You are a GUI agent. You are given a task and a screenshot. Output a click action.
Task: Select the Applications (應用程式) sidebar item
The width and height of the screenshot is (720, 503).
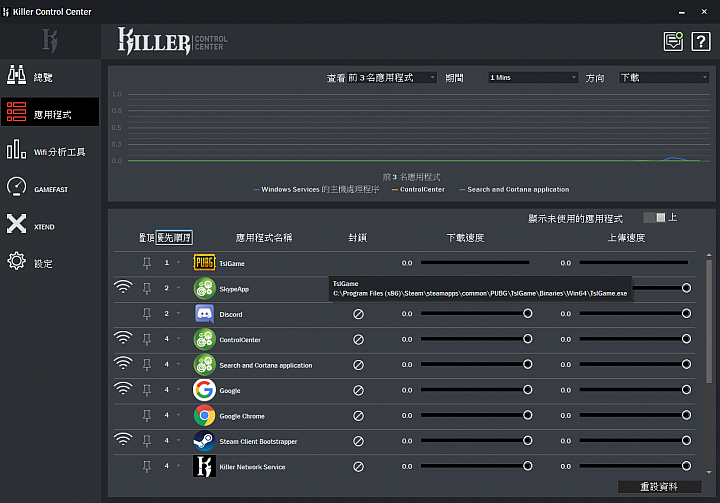point(50,112)
